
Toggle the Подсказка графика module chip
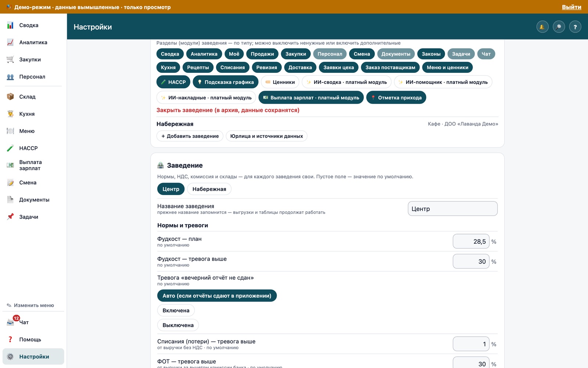pos(226,82)
